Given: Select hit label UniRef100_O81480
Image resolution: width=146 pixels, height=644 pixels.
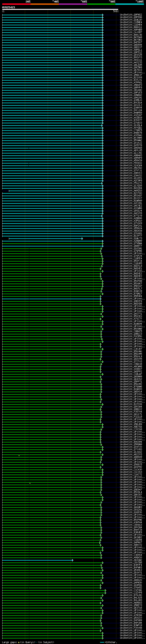Looking at the screenshot, I should pos(131,90).
